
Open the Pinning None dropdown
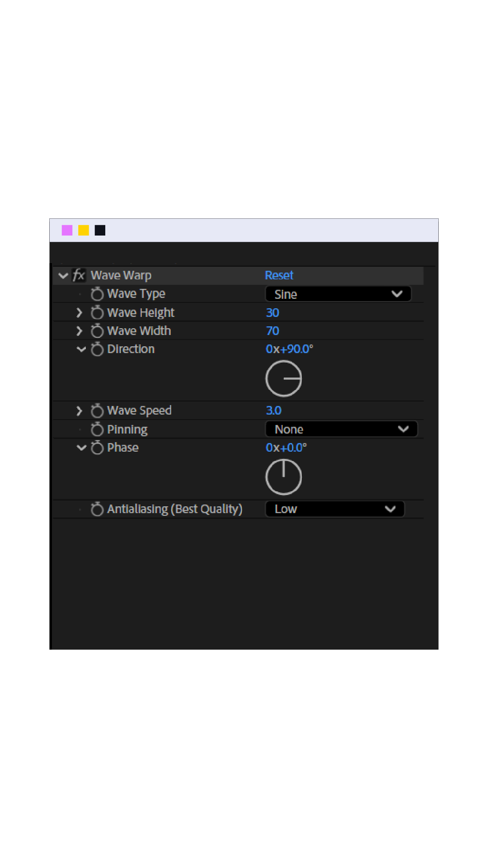(x=341, y=429)
